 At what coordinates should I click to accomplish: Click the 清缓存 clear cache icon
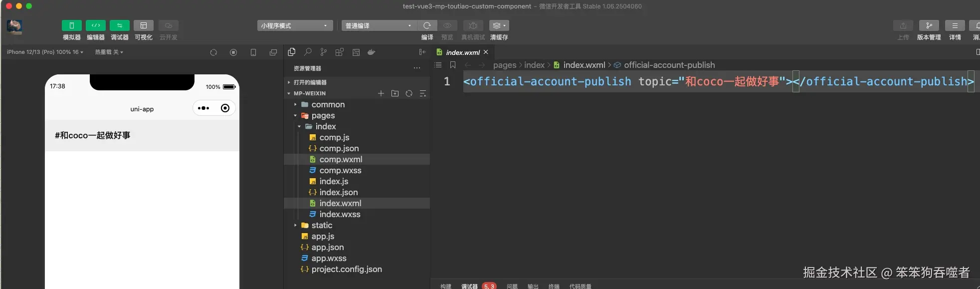click(499, 25)
